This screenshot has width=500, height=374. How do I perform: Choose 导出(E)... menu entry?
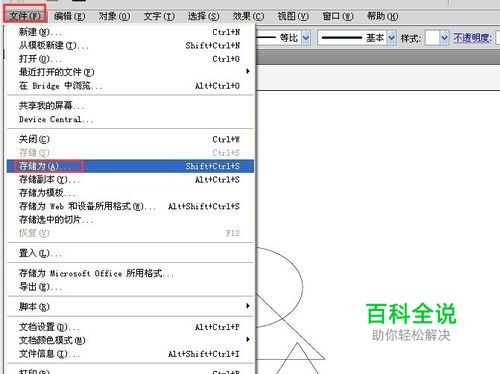(x=130, y=287)
